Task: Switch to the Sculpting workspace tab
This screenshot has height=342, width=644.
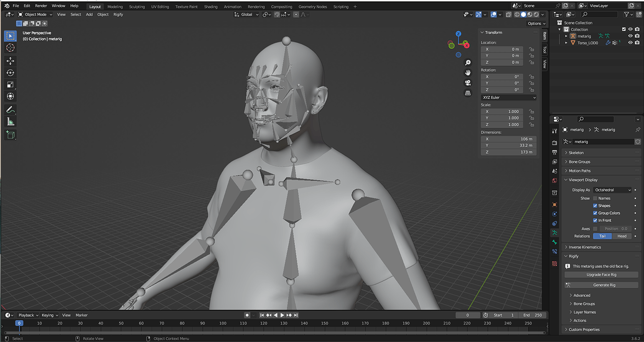Action: 137,7
